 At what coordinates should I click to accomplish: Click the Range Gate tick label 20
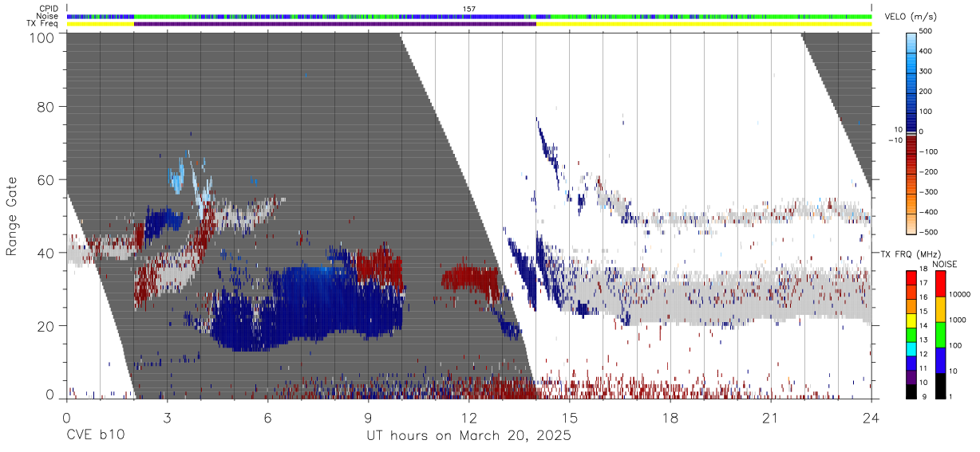pyautogui.click(x=47, y=326)
